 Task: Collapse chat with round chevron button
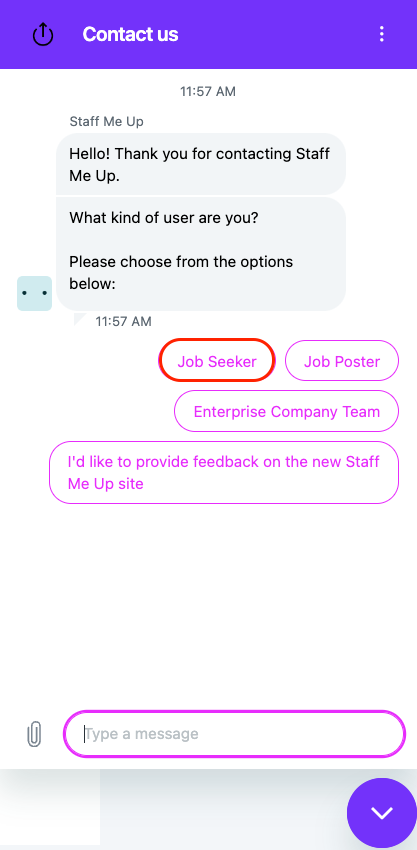click(382, 813)
